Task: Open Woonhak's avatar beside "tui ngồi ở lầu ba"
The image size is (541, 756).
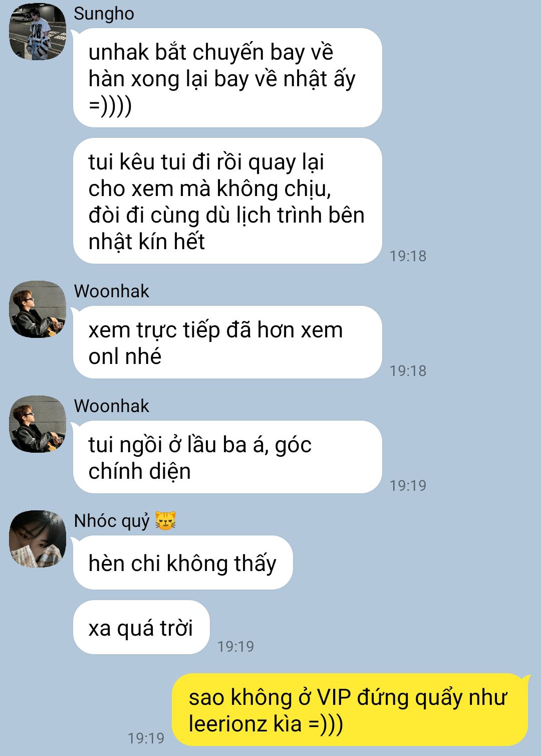Action: point(38,424)
